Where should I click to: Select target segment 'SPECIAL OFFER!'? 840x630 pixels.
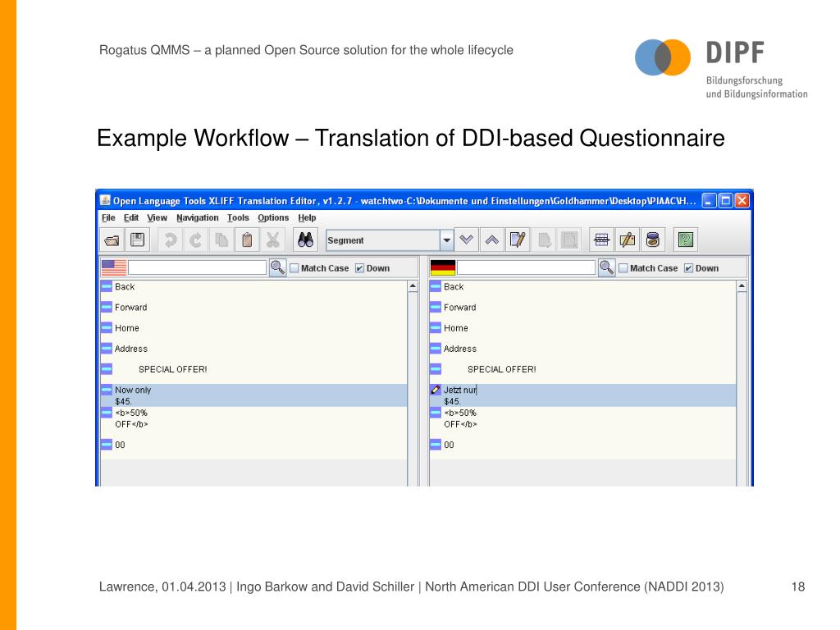point(501,370)
